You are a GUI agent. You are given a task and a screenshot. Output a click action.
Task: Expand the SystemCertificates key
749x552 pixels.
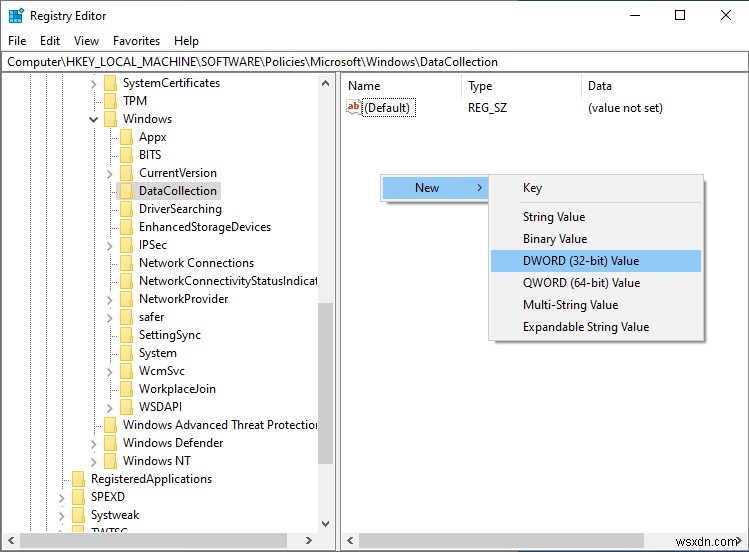[x=94, y=85]
